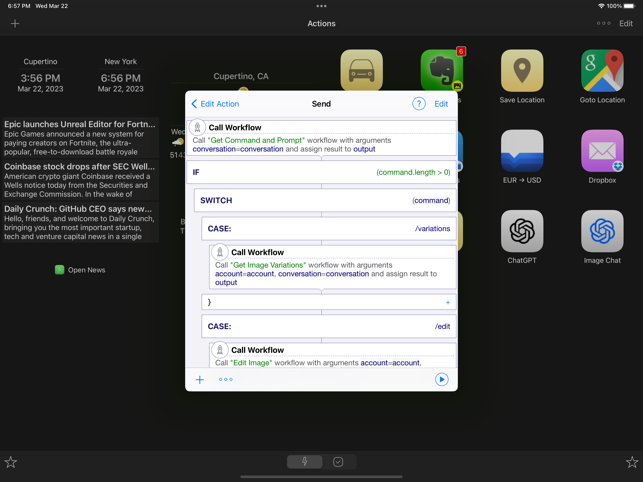Tap the Open News button

[80, 270]
